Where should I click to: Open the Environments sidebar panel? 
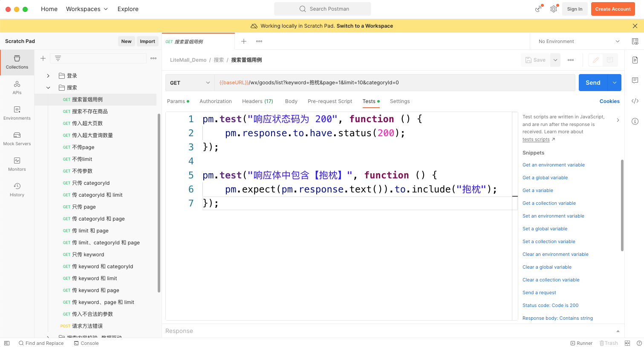click(17, 113)
